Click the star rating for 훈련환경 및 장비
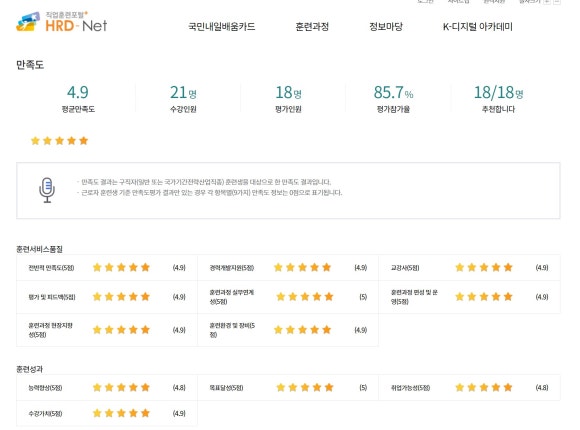The width and height of the screenshot is (580, 430). 302,330
